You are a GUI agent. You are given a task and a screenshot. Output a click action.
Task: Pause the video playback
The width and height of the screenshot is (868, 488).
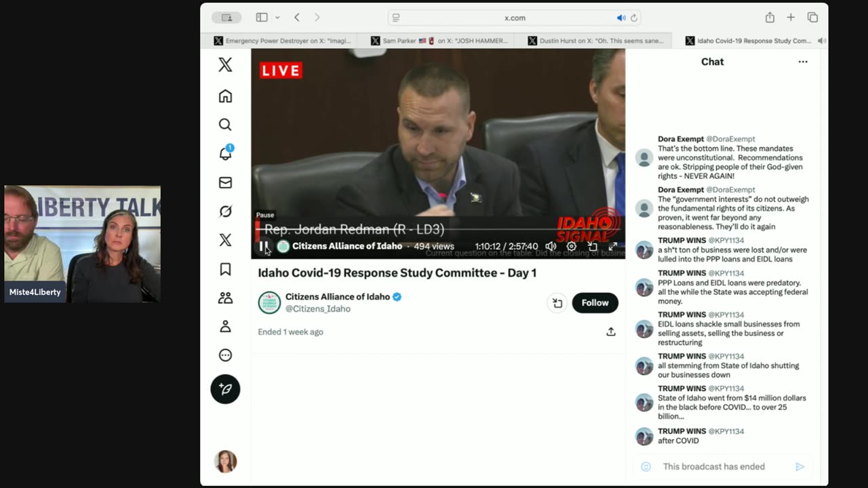(x=264, y=247)
